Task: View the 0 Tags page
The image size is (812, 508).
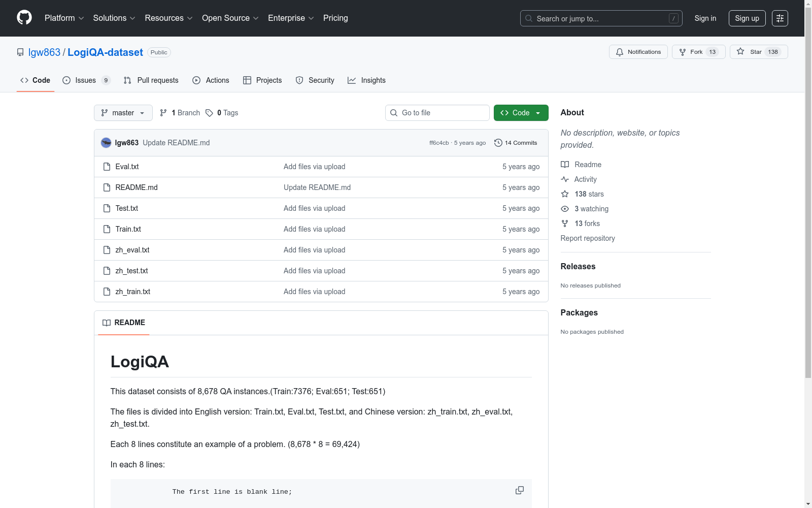Action: point(222,113)
